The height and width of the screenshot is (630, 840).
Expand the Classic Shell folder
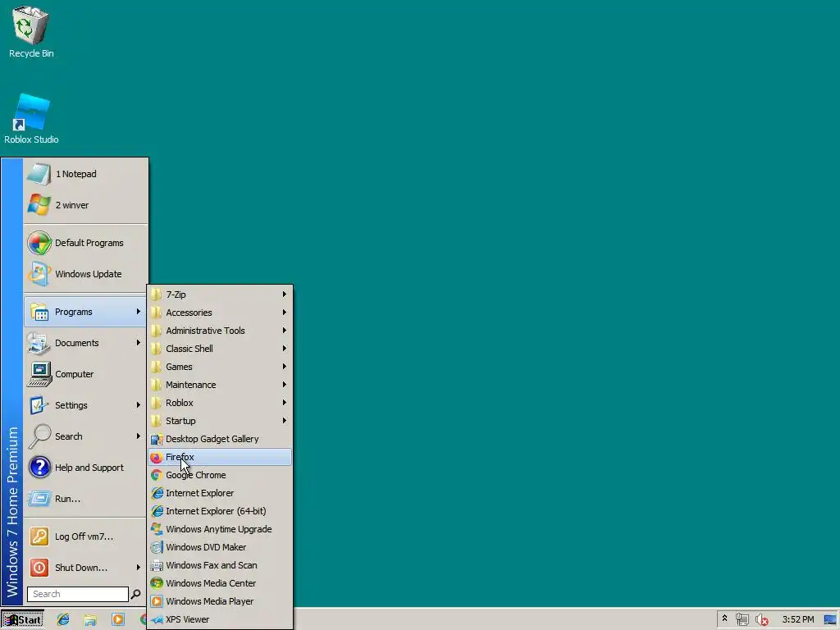(x=220, y=349)
